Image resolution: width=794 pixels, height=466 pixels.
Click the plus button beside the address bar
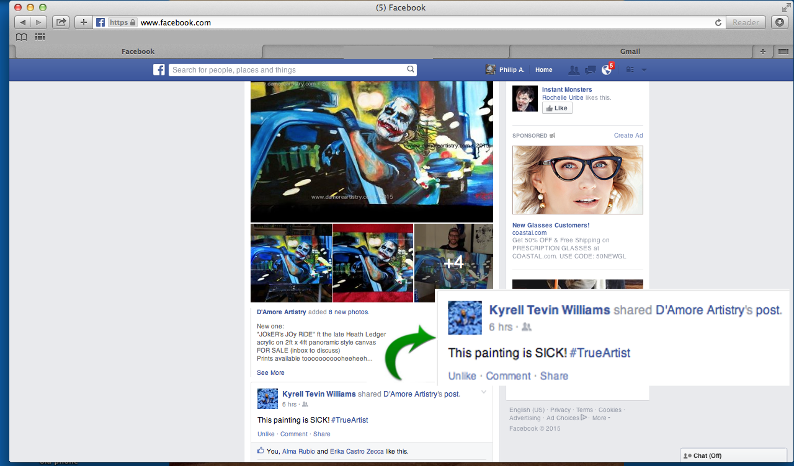84,22
